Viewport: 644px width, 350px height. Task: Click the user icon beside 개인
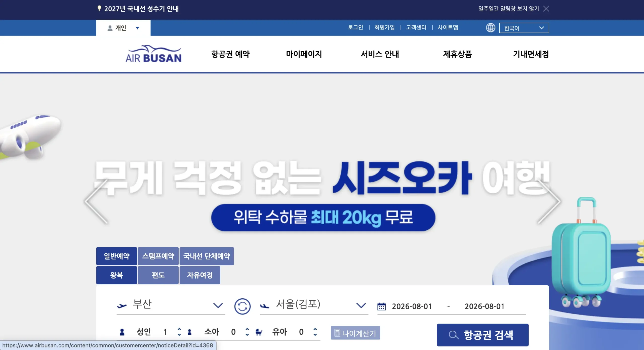(x=110, y=28)
